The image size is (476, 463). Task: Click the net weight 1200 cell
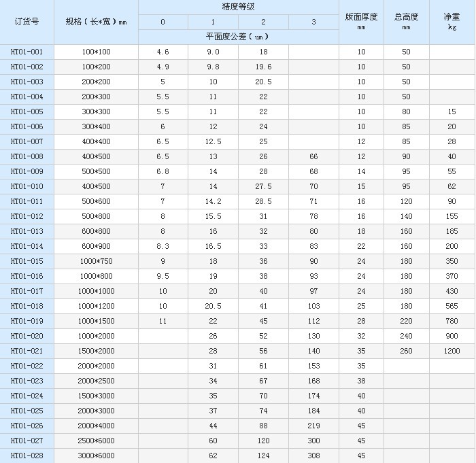(452, 351)
